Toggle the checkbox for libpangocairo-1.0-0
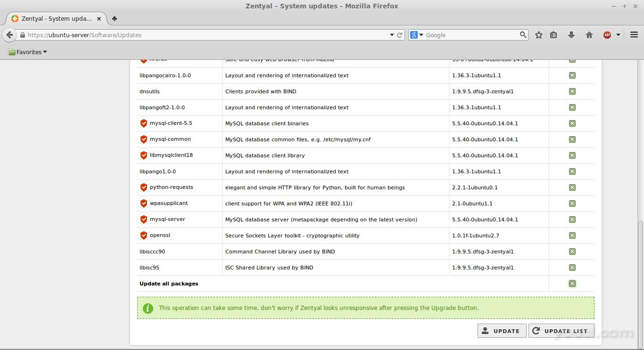 pos(572,75)
